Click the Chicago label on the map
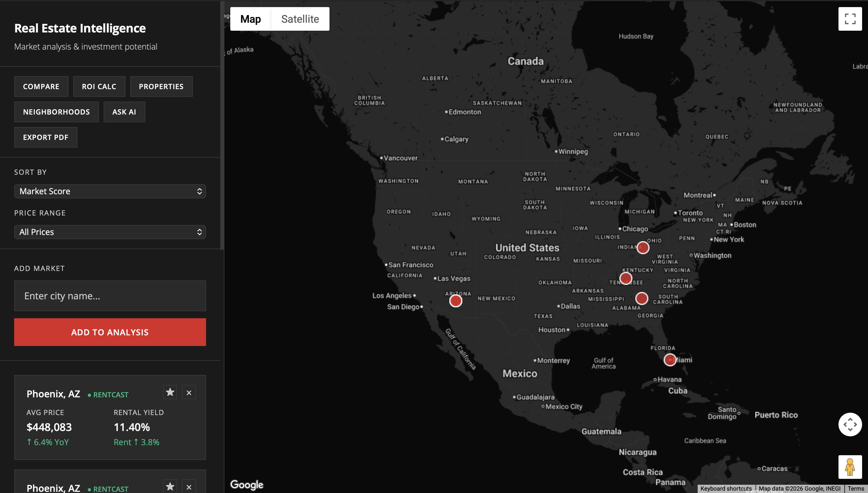Viewport: 868px width, 493px height. click(635, 229)
